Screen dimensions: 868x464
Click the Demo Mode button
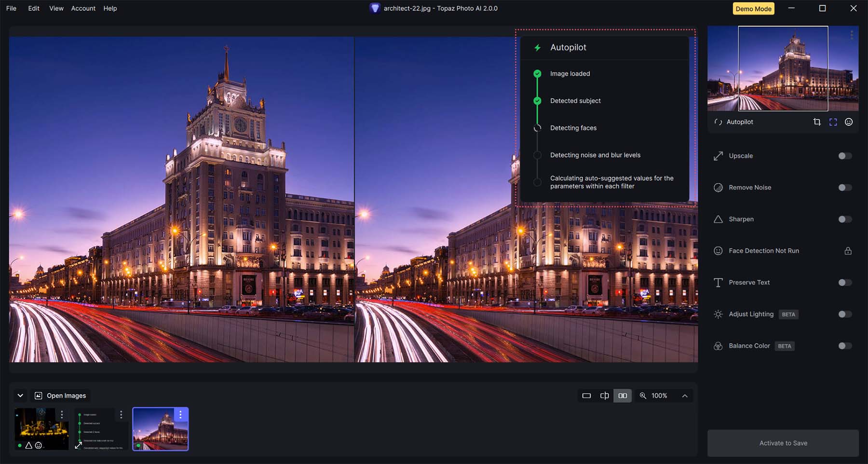point(753,9)
